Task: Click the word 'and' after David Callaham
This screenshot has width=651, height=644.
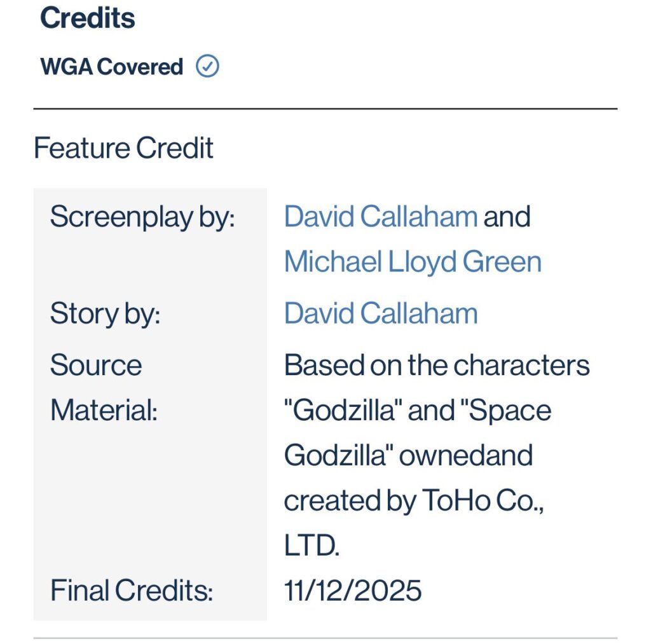Action: (507, 217)
